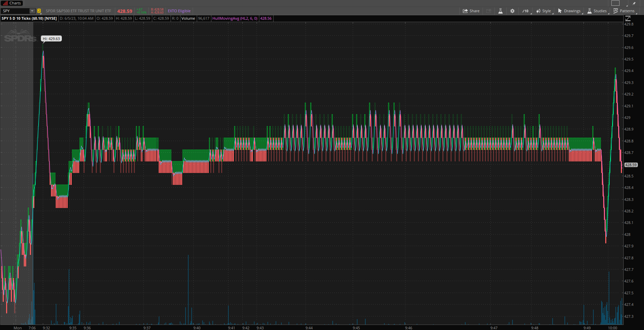Viewport: 644px width, 330px height.
Task: Open the Drawings tool menu
Action: (569, 11)
